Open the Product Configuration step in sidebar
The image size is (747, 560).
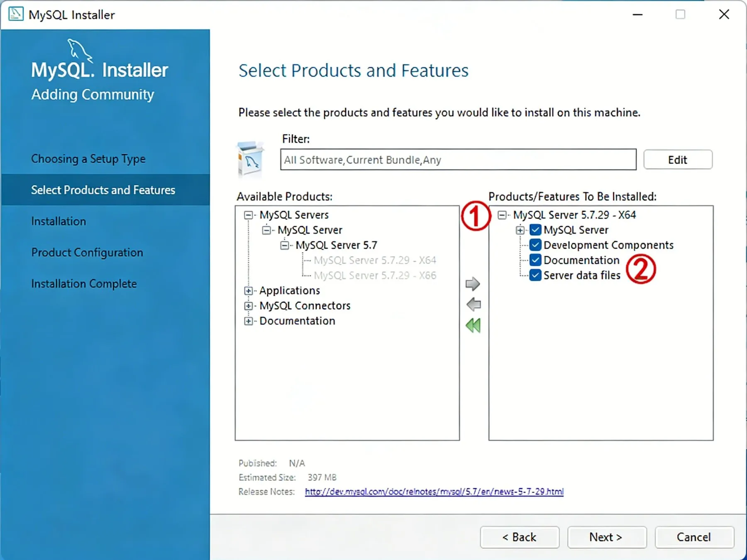click(87, 253)
